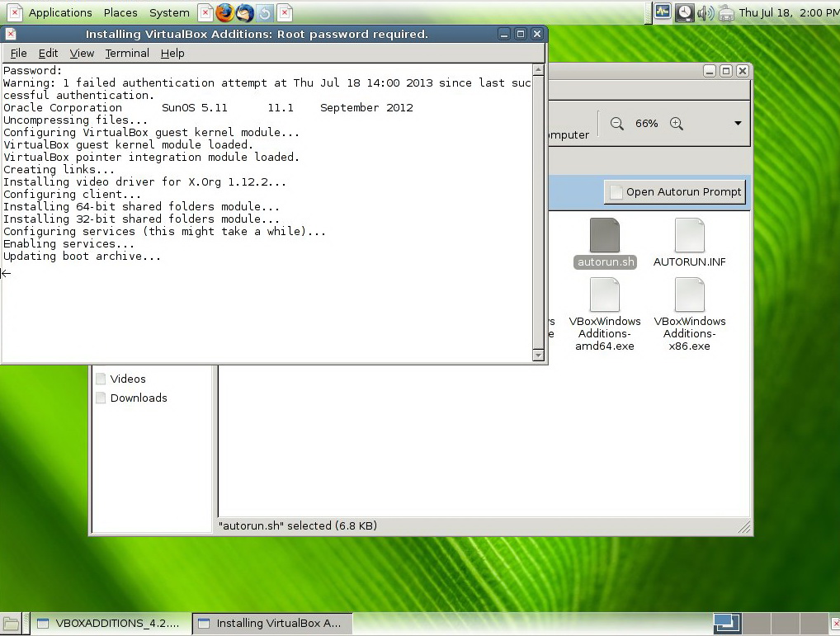Select the autorun.sh file icon
The image size is (840, 636).
605,236
